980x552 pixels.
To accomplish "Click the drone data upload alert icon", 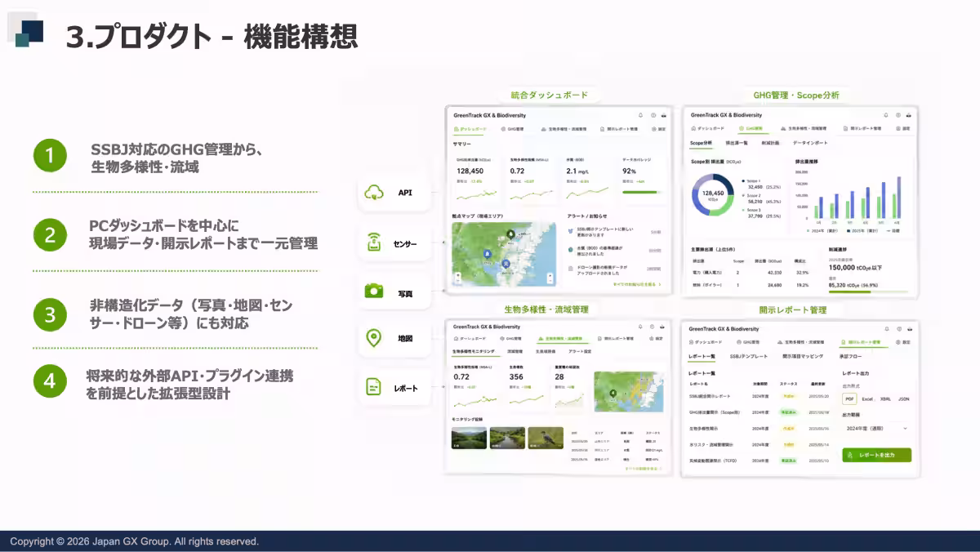I will (x=569, y=267).
